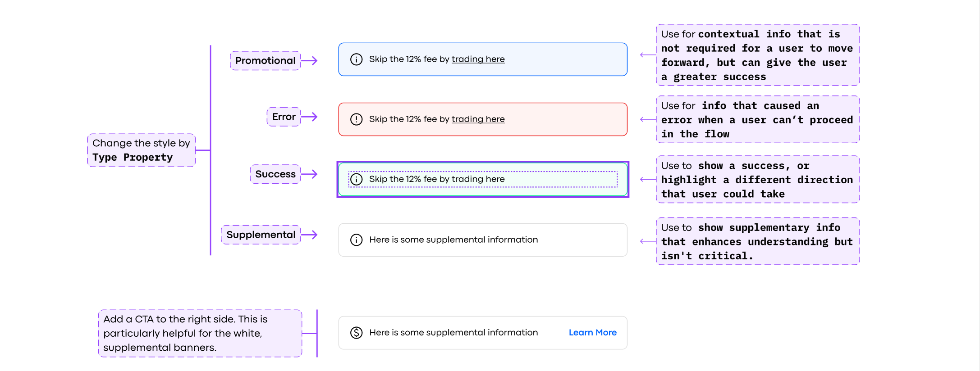Click the arrow next to the Success label
This screenshot has width=980, height=371.
310,174
